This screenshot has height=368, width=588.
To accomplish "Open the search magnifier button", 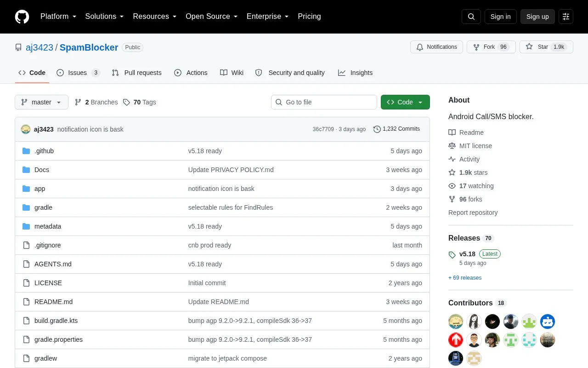I will click(x=471, y=17).
